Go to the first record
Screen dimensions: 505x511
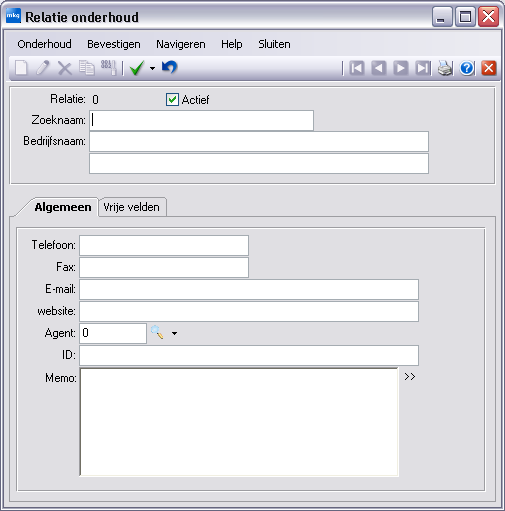[x=357, y=68]
